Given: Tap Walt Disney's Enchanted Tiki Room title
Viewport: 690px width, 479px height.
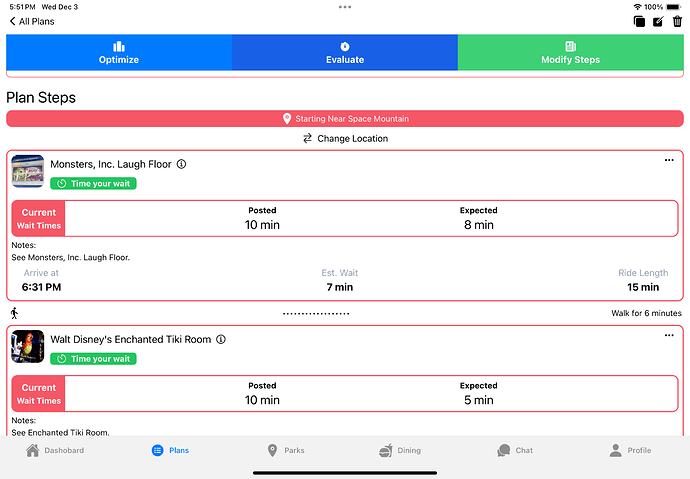Looking at the screenshot, I should coord(131,339).
